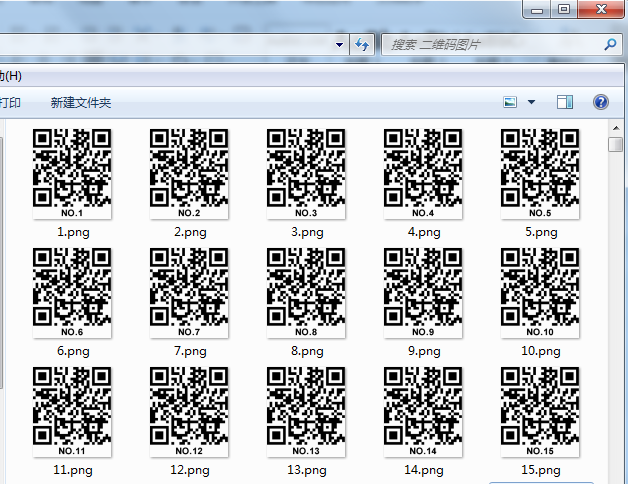The height and width of the screenshot is (484, 628).
Task: Click the search magnifier icon
Action: pos(610,45)
